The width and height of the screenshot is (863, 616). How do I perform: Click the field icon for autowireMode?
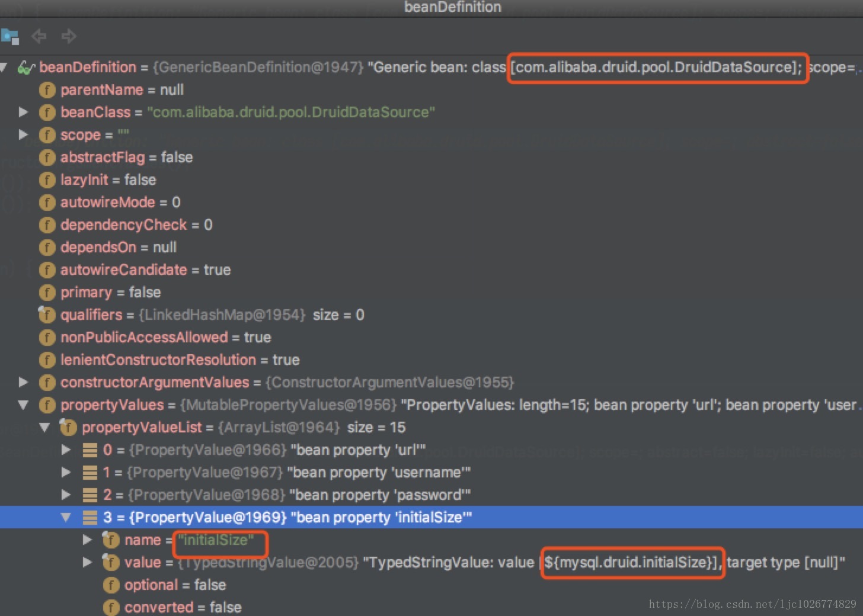point(47,203)
